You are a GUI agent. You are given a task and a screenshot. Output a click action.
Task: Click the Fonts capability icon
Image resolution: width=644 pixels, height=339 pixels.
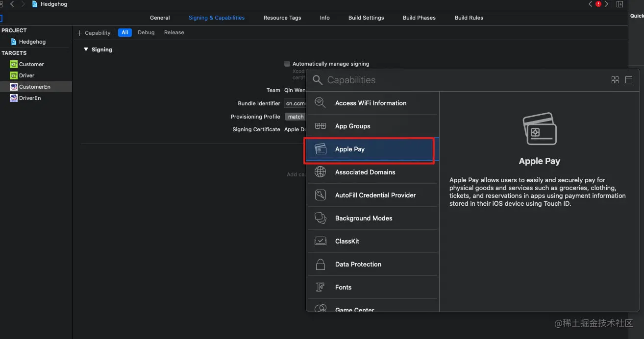click(x=320, y=287)
